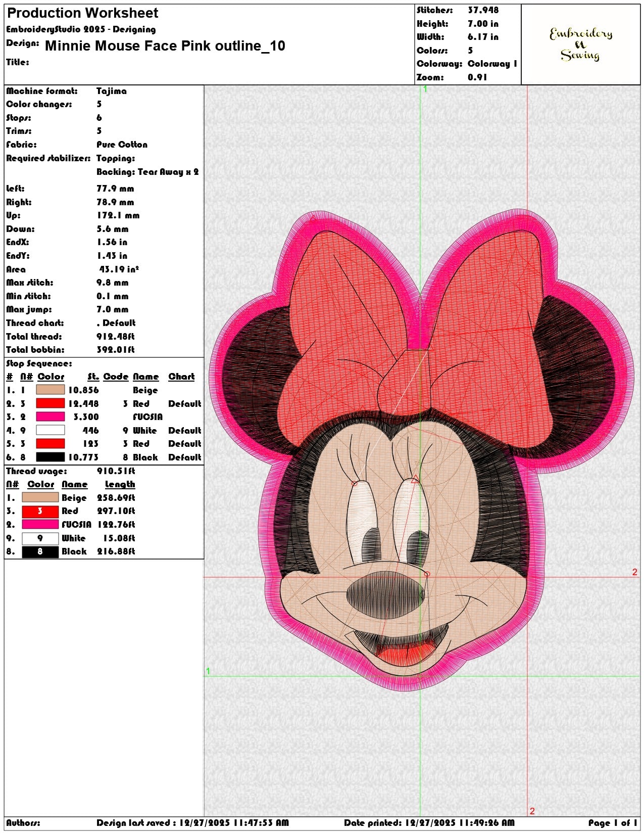Click the White swatch numbered 9 in Thread usage

[40, 538]
